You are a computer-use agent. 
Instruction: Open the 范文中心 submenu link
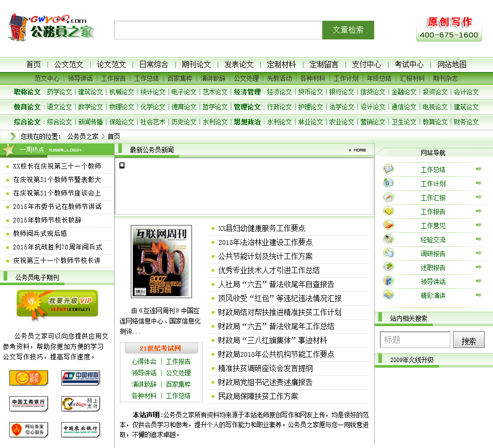[x=47, y=78]
